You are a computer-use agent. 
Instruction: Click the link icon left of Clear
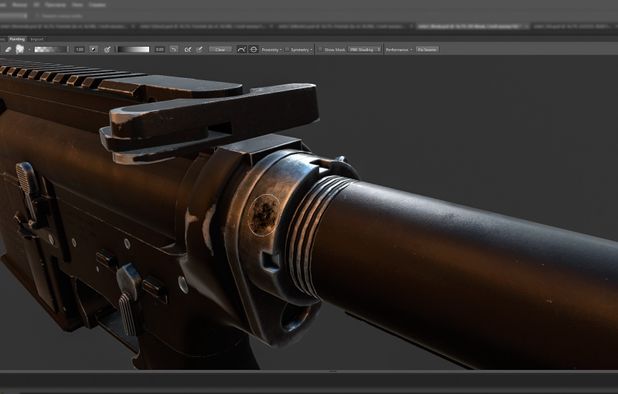188,50
